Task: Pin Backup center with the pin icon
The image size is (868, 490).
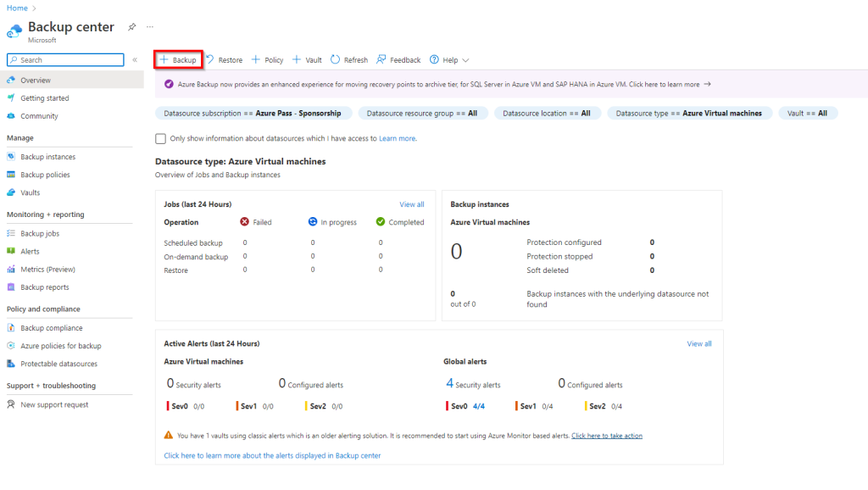Action: [131, 26]
